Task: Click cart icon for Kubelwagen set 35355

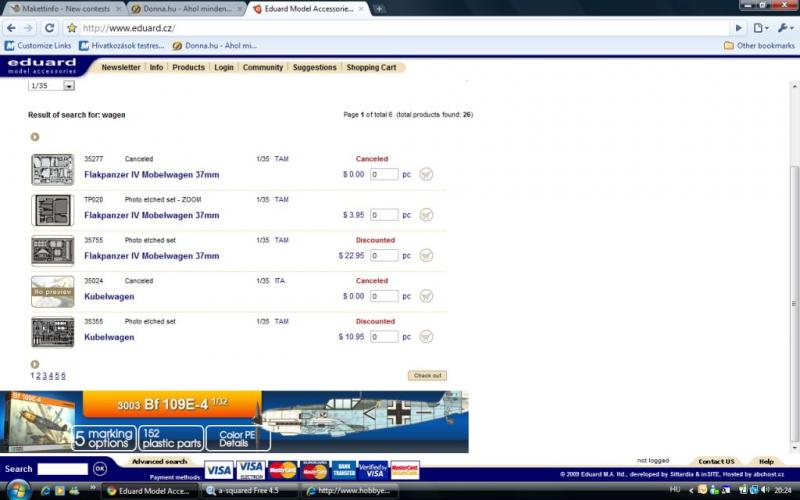Action: tap(426, 337)
